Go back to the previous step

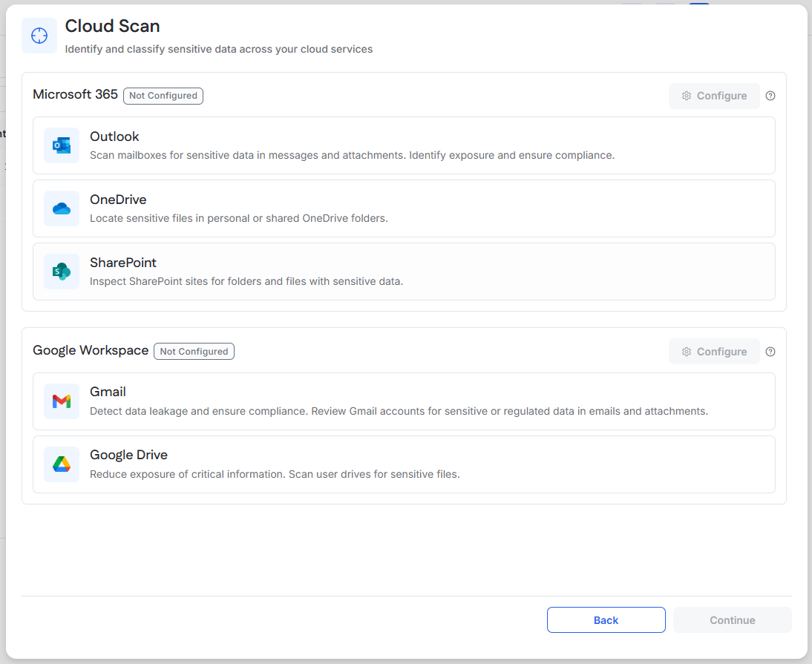(x=606, y=620)
